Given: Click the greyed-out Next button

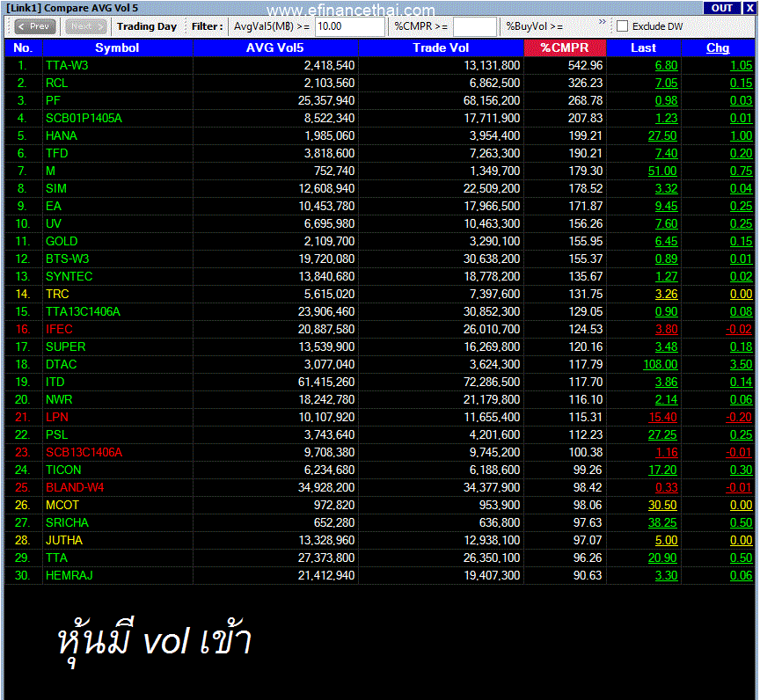Looking at the screenshot, I should [x=86, y=26].
